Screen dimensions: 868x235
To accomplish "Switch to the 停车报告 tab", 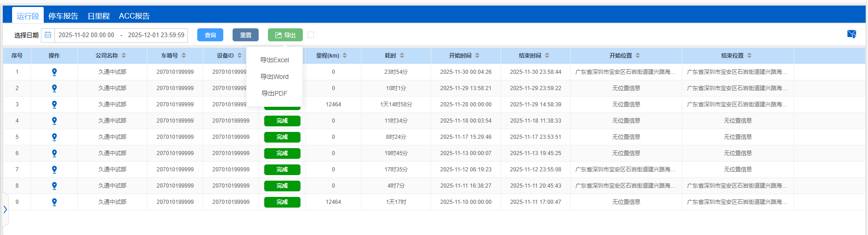I will (63, 16).
